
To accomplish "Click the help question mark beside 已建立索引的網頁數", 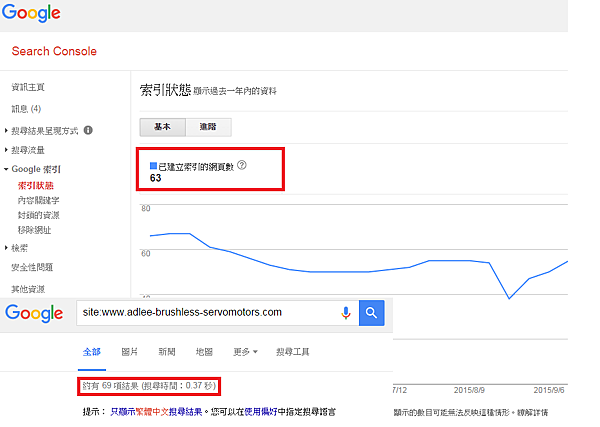I will tap(242, 165).
